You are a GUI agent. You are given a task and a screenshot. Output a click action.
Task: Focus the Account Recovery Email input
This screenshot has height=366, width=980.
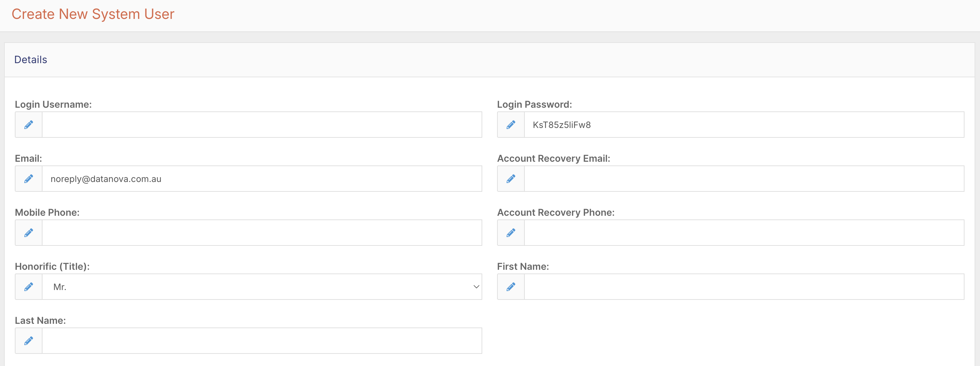pyautogui.click(x=744, y=179)
